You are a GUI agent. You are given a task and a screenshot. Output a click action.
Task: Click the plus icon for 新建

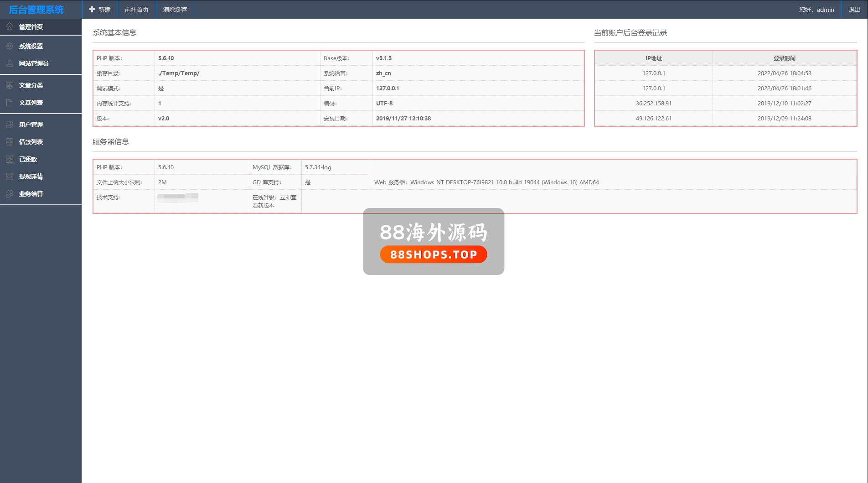tap(92, 10)
